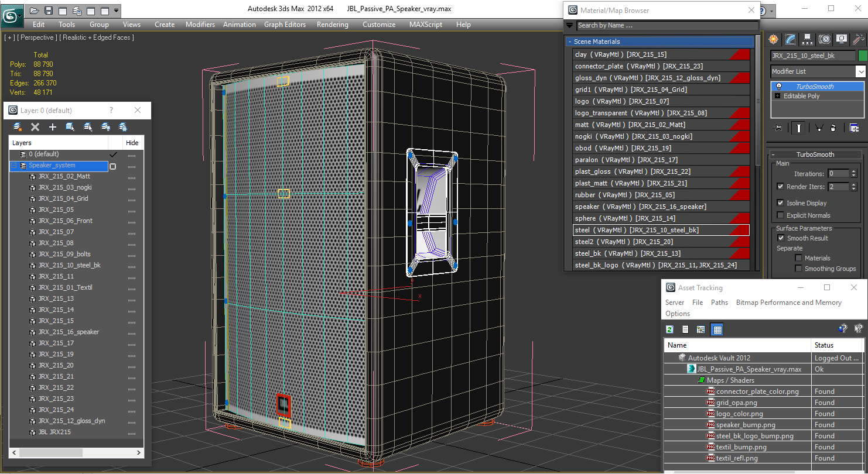Enable Separate by Materials checkbox

point(798,258)
